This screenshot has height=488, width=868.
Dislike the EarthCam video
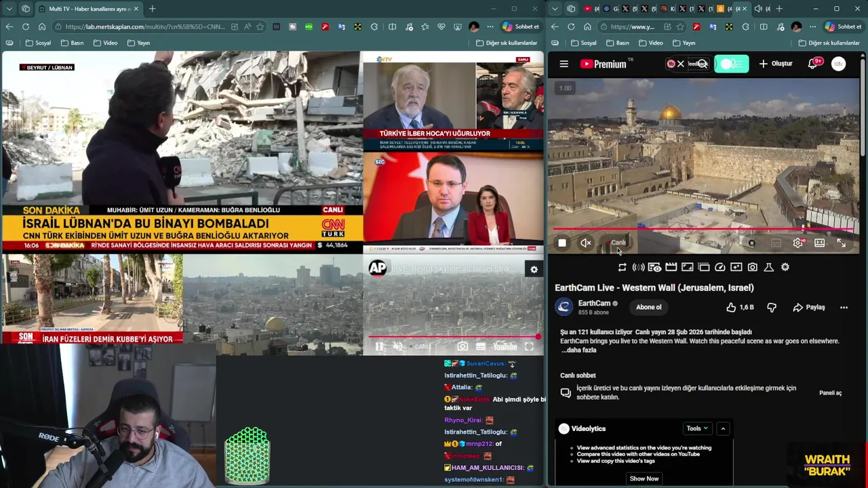(x=771, y=307)
